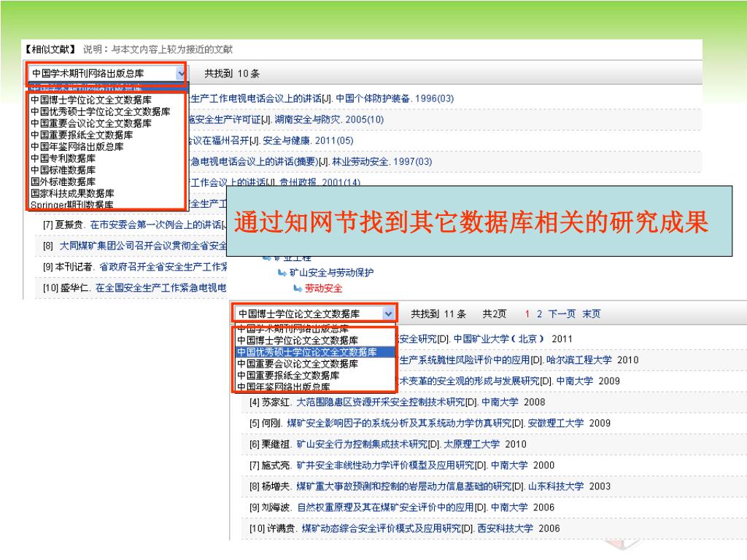Screen dimensions: 747x560
Task: Click institution link 哈尔滨工程大学
Action: pos(578,359)
